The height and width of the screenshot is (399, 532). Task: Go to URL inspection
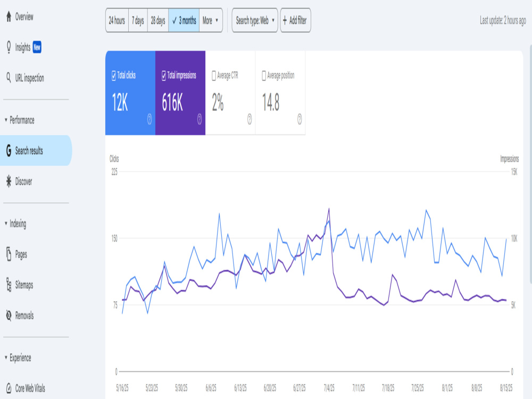click(29, 78)
